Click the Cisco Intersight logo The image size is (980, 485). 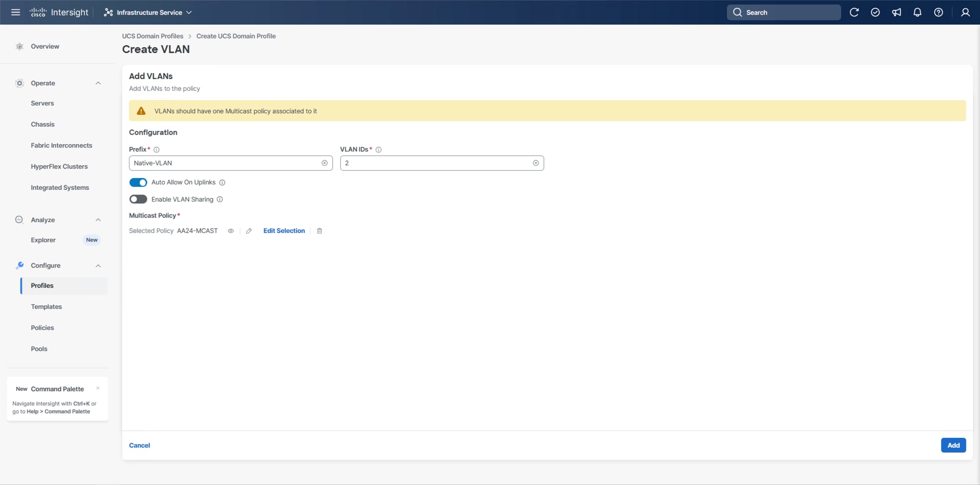(x=59, y=12)
